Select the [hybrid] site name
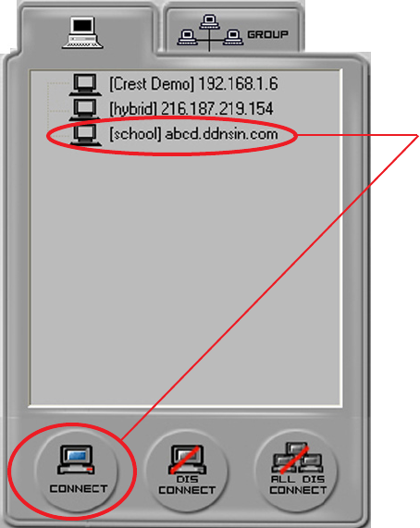Image resolution: width=420 pixels, height=528 pixels. tap(133, 109)
